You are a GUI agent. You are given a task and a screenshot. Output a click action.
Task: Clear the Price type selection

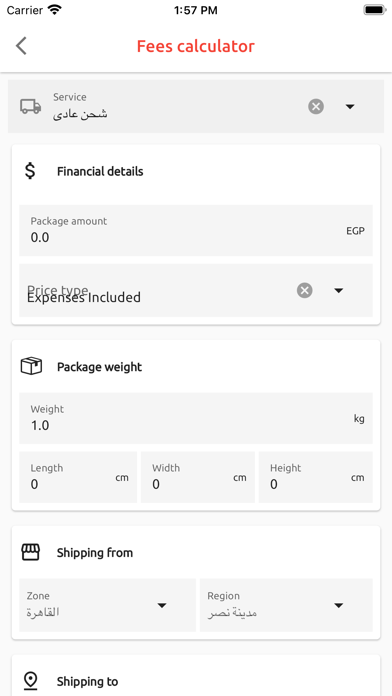pyautogui.click(x=305, y=290)
